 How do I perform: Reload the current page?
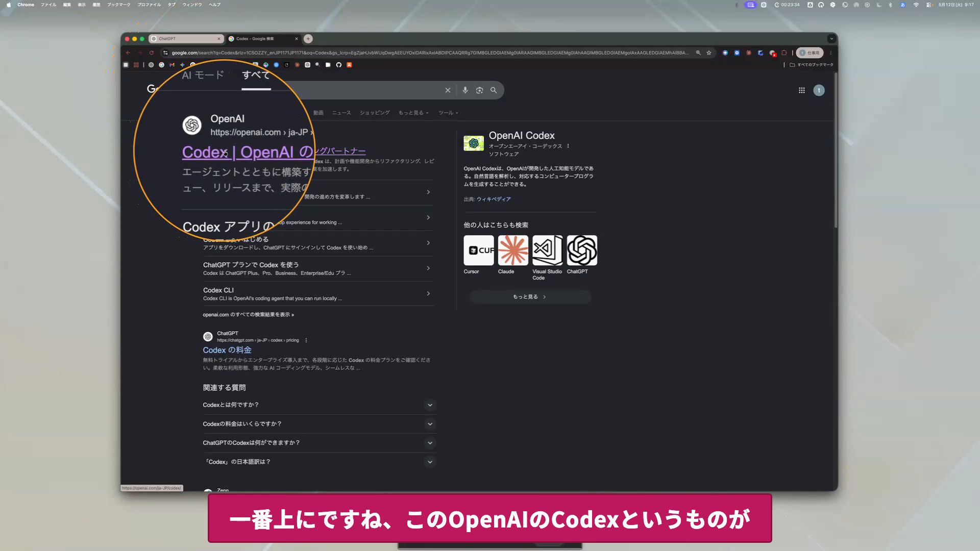coord(152,53)
